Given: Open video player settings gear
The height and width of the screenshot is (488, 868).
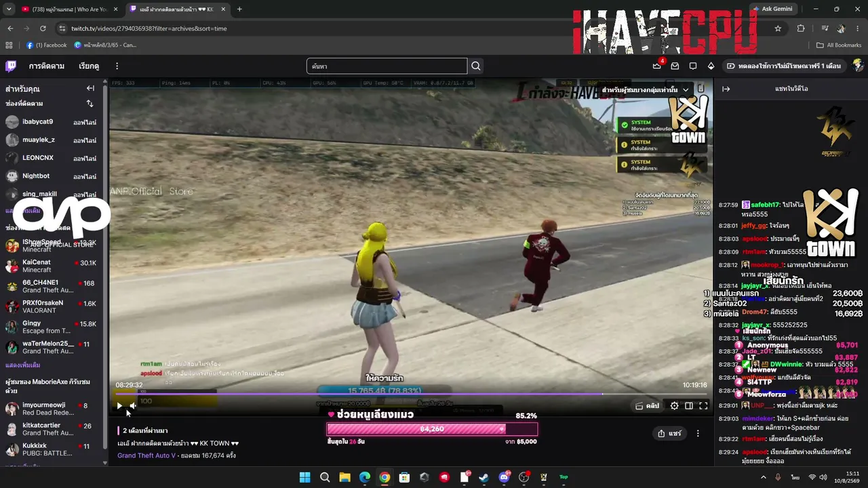Looking at the screenshot, I should click(674, 406).
